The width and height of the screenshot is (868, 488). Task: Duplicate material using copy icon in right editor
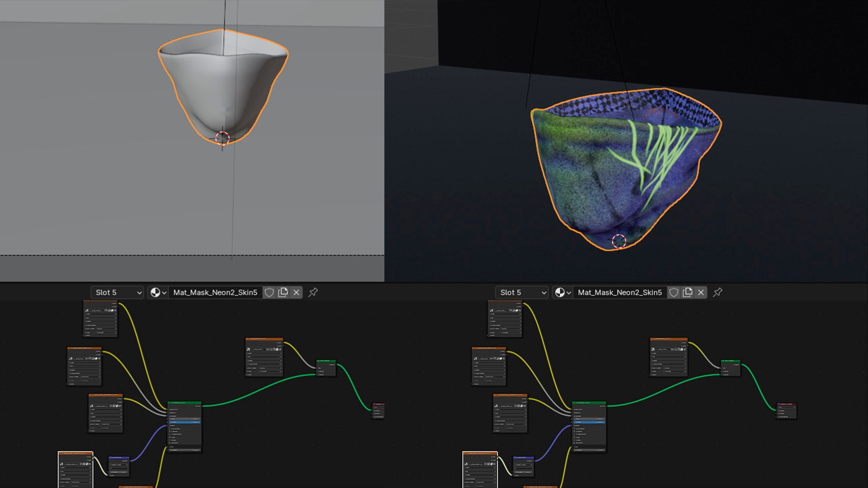click(x=688, y=292)
